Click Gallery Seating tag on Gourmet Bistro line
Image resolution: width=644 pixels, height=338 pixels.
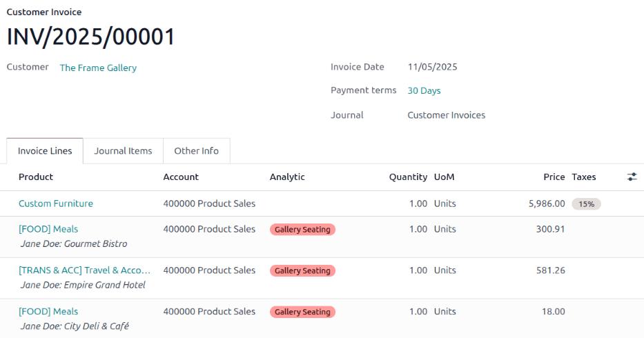[302, 230]
